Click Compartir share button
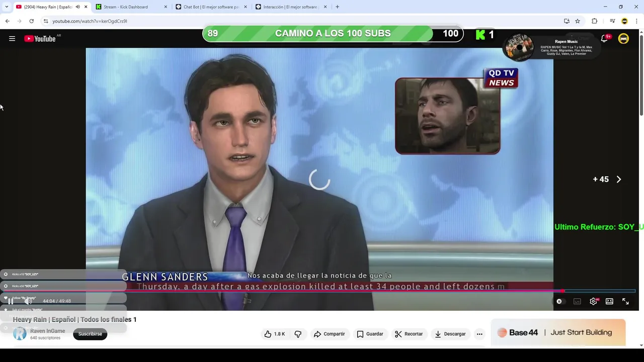 tap(329, 334)
